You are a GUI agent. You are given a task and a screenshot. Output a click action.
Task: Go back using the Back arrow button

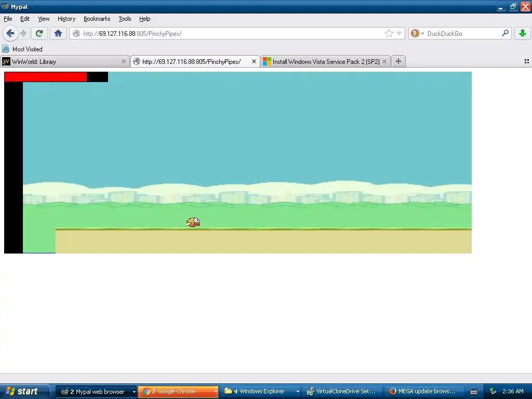[x=10, y=33]
